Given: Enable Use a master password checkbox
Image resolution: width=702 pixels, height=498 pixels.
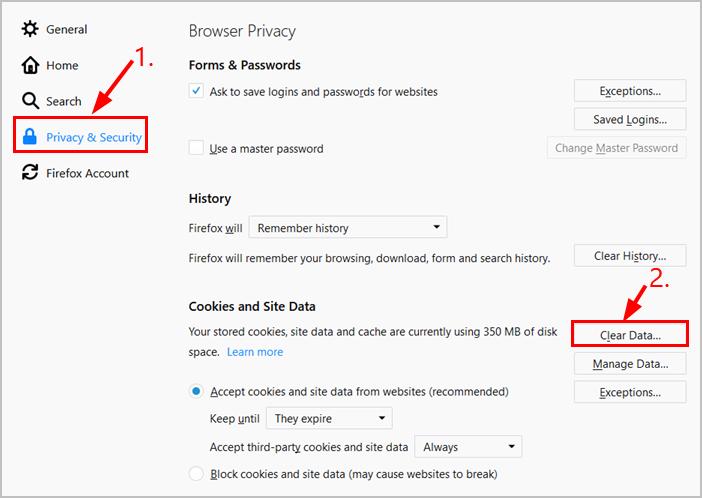Looking at the screenshot, I should click(x=196, y=148).
